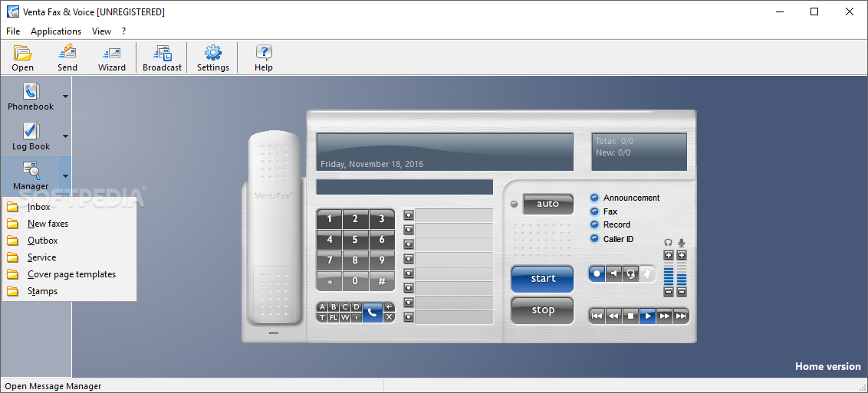Toggle the Fax answer option
Viewport: 868px width, 393px height.
(x=595, y=211)
